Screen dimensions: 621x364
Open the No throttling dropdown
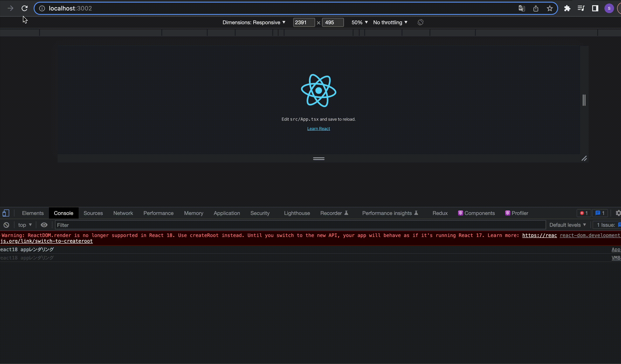tap(390, 22)
